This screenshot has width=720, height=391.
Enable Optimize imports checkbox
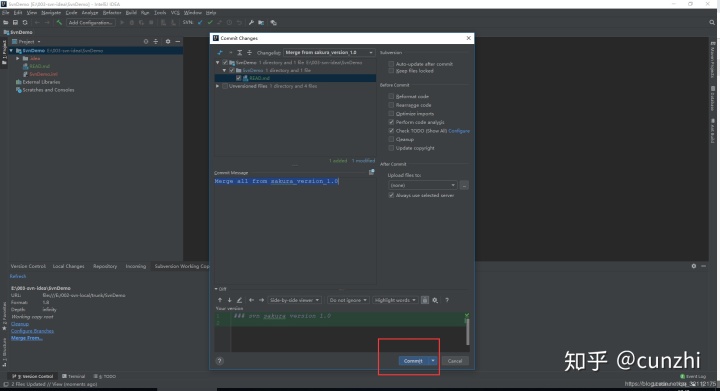(x=391, y=113)
